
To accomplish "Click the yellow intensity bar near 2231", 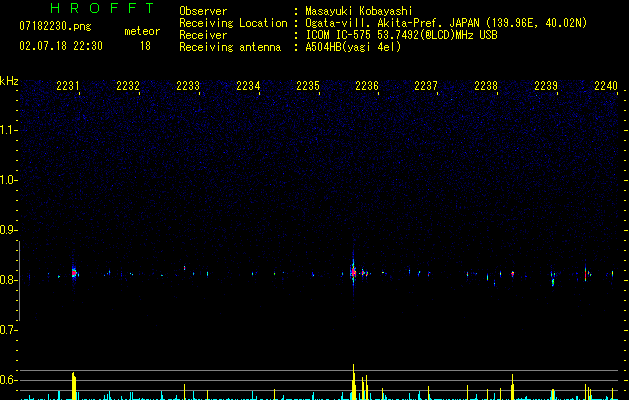I will [74, 386].
